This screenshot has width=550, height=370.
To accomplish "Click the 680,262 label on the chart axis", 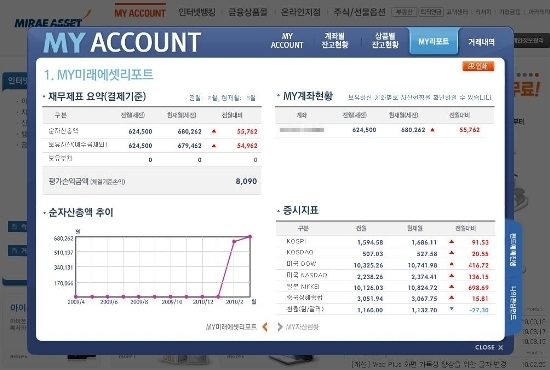I will point(63,238).
